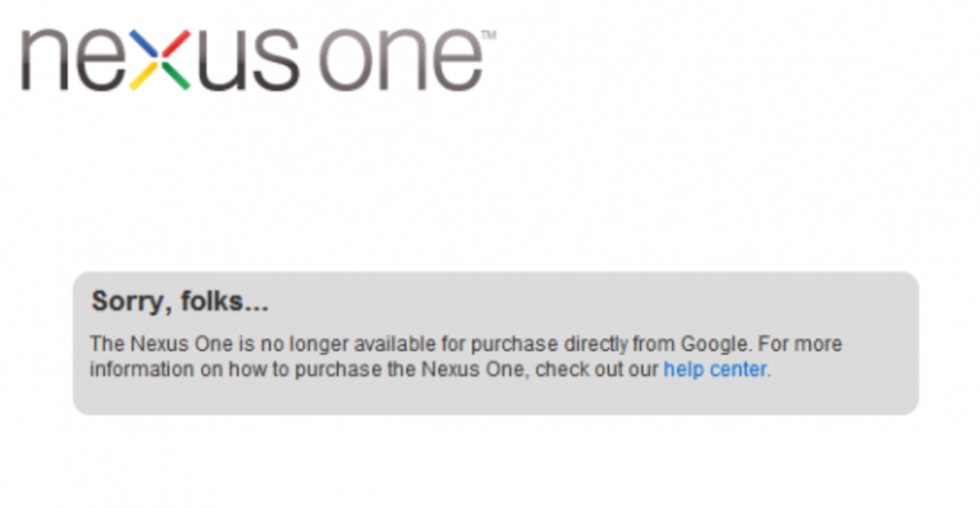Click the letter "n" starting the nexus logo
This screenshot has width=980, height=508.
[x=44, y=61]
